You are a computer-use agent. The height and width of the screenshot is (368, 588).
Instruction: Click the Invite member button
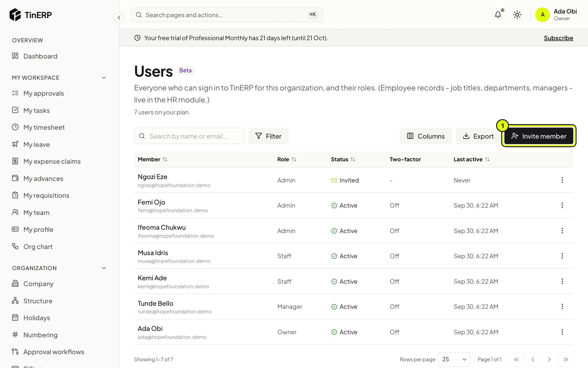539,136
